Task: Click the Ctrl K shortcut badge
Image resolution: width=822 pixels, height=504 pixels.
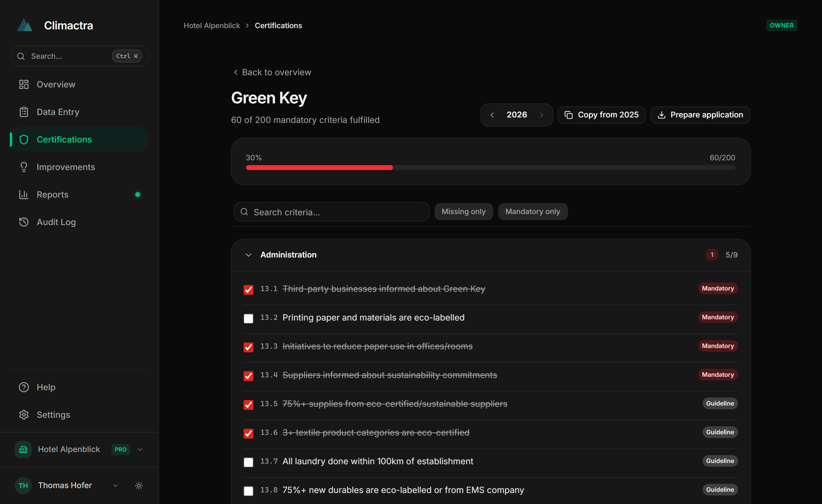Action: 127,56
